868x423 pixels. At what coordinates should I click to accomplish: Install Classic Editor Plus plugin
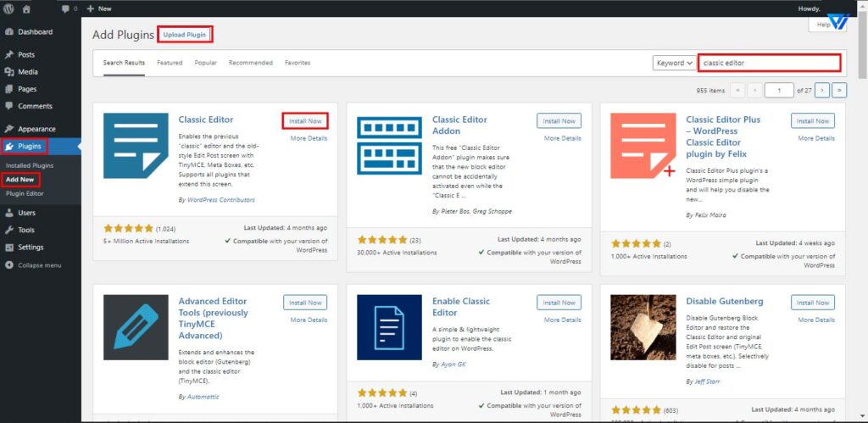pos(813,121)
